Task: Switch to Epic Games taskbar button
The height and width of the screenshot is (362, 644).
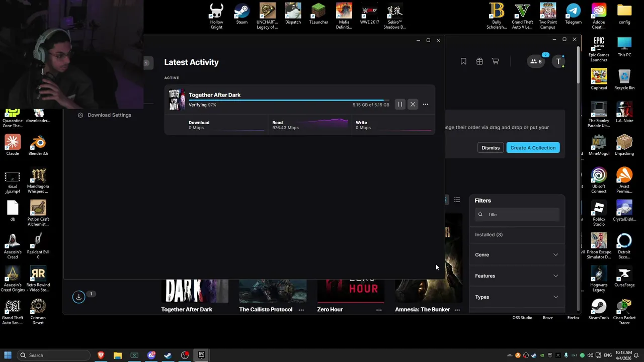Action: click(201, 355)
